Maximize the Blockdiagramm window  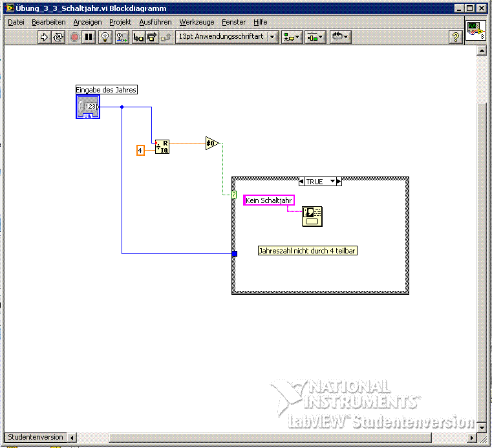(470, 8)
